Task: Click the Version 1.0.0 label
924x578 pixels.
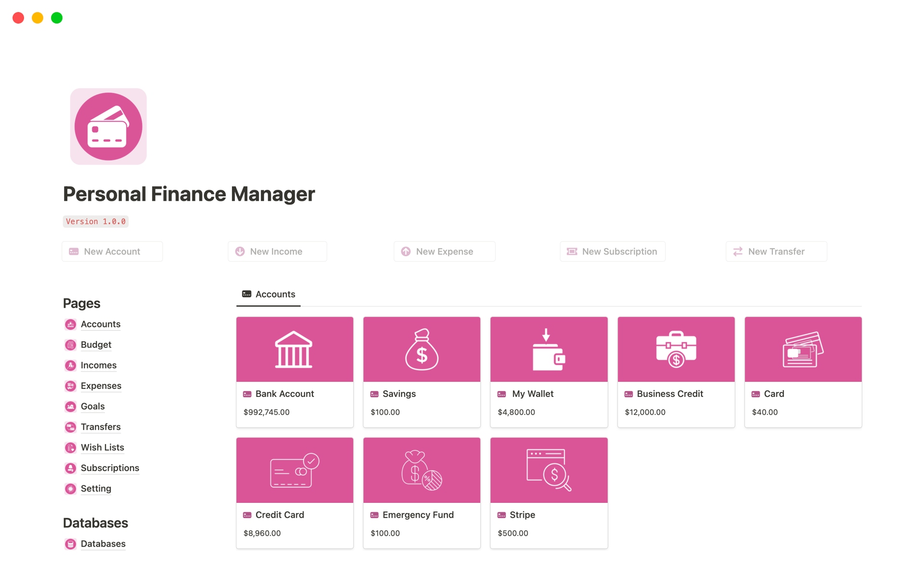Action: 95,221
